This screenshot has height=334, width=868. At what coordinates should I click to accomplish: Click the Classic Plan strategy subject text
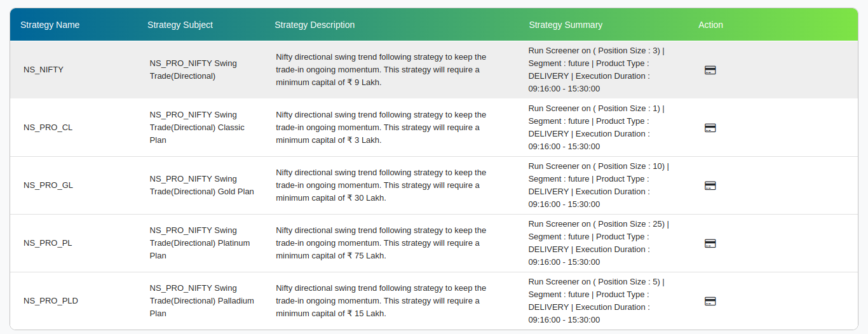(197, 128)
